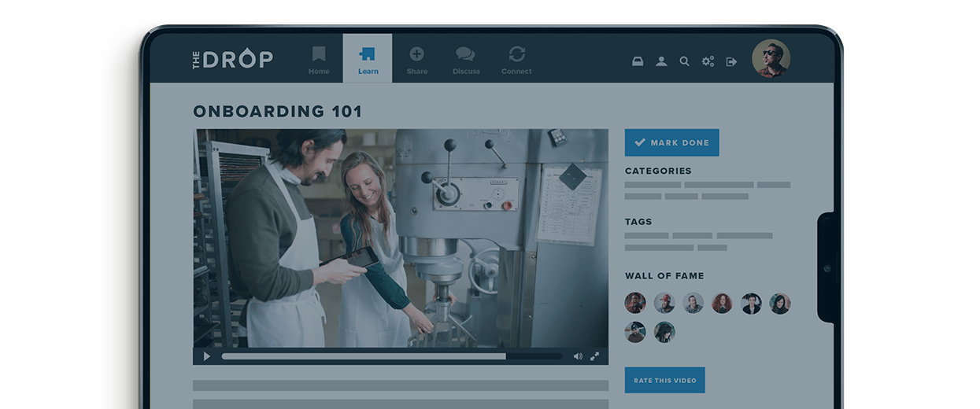Click the first Wall of Fame avatar

[x=635, y=304]
